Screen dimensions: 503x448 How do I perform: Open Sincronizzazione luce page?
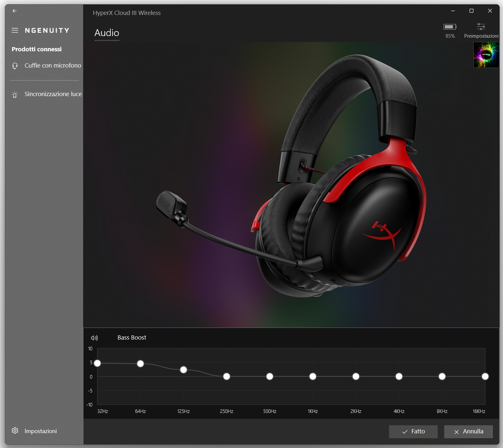click(x=44, y=94)
